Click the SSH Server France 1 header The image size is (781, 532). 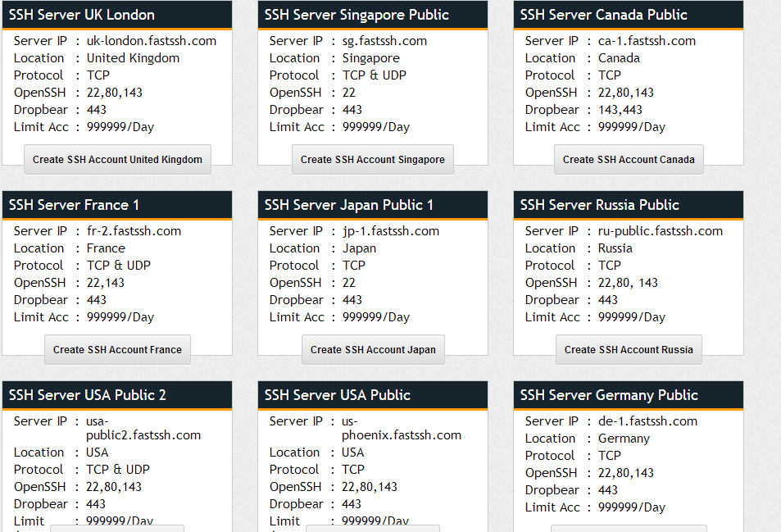coord(75,205)
